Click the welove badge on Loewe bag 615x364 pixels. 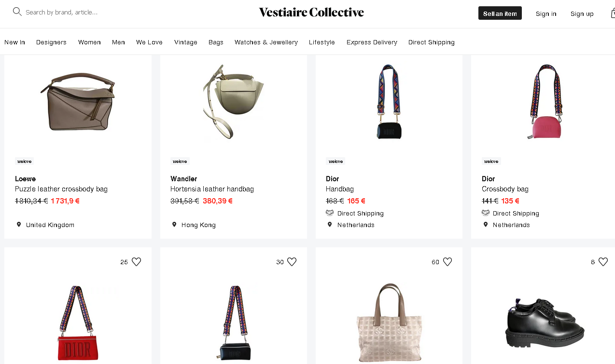[x=24, y=162]
